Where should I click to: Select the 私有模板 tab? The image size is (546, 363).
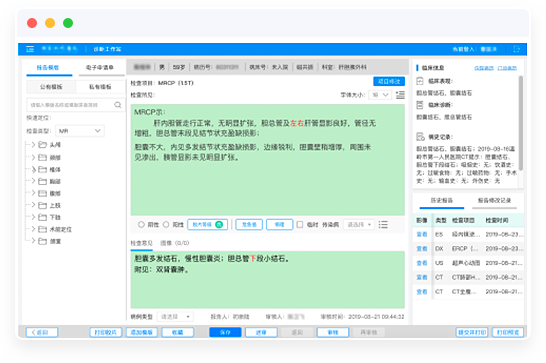click(x=100, y=87)
